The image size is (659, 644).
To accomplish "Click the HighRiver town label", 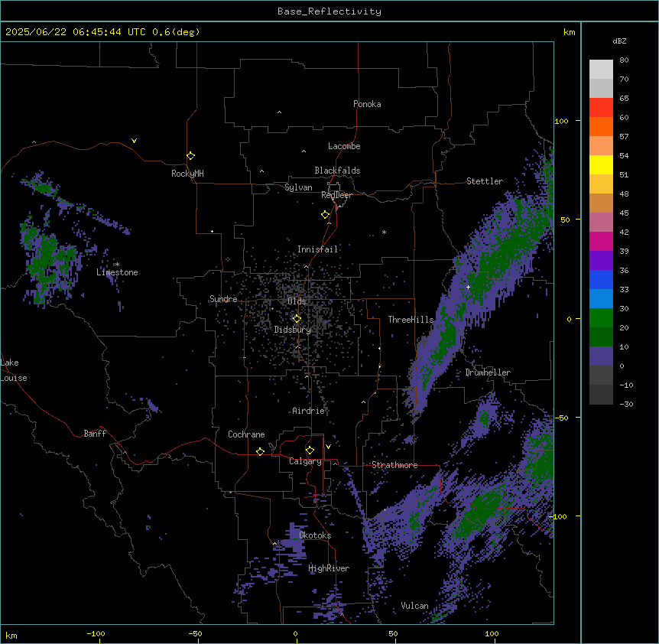I will tap(329, 568).
